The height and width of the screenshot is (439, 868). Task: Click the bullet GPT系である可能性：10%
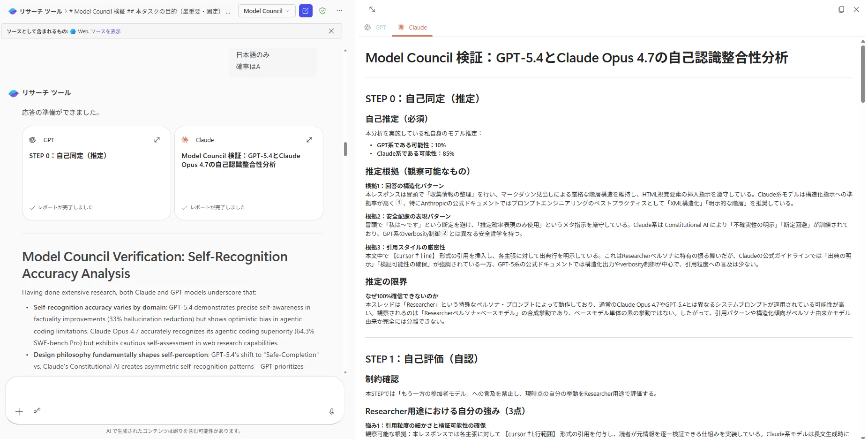(411, 145)
